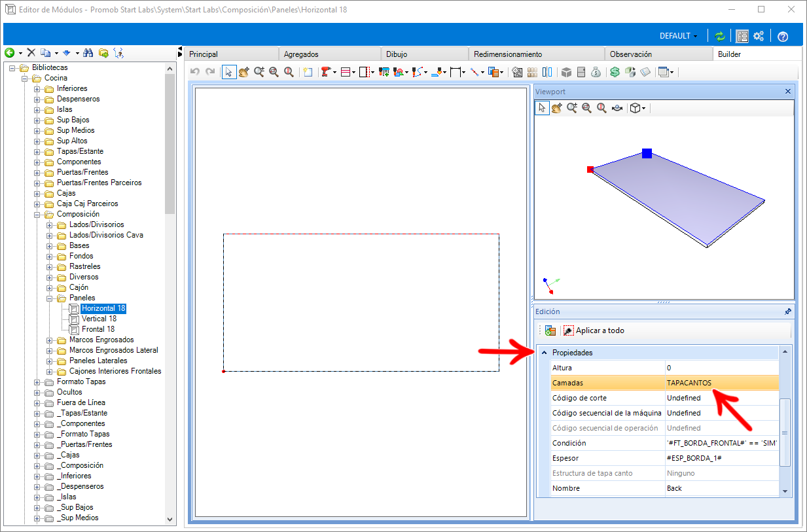Click the Condición value field
Viewport: 807px width, 532px height.
pos(722,443)
